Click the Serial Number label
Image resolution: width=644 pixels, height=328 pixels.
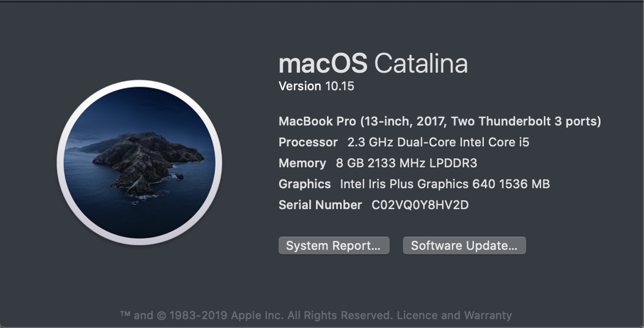[320, 205]
